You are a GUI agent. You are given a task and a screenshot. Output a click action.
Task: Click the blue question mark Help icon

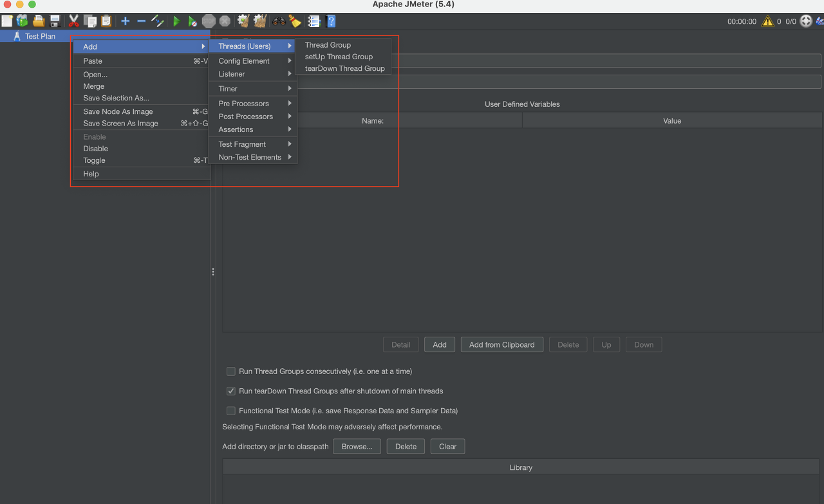pos(331,21)
